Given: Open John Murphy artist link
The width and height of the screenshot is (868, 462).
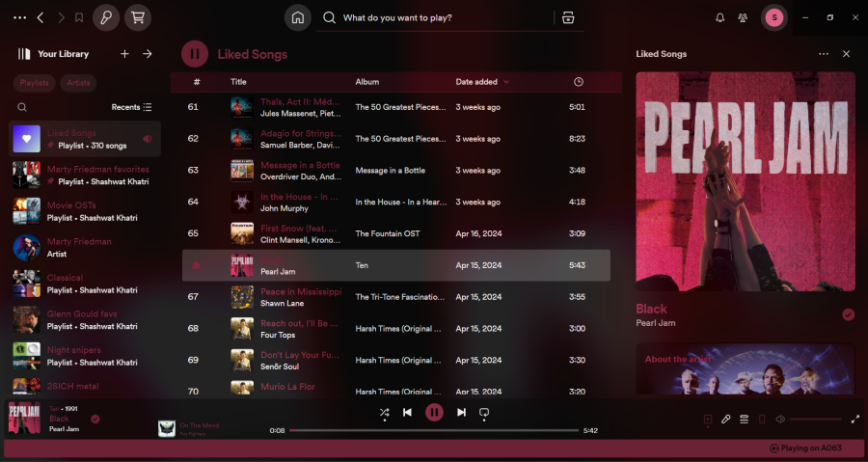Looking at the screenshot, I should (284, 208).
